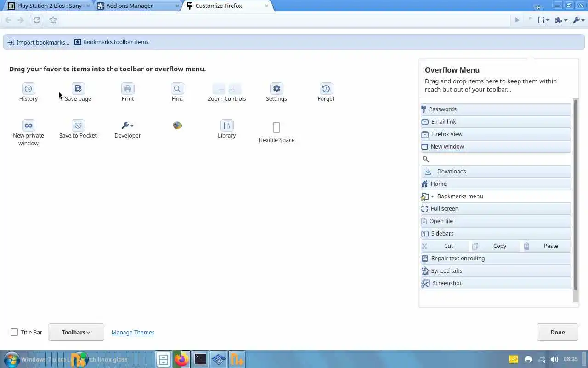The width and height of the screenshot is (588, 368).
Task: Click the Done button
Action: (x=558, y=332)
